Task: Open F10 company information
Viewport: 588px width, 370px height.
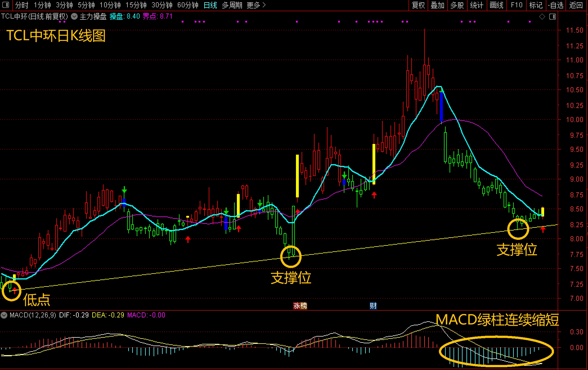Action: (x=517, y=5)
